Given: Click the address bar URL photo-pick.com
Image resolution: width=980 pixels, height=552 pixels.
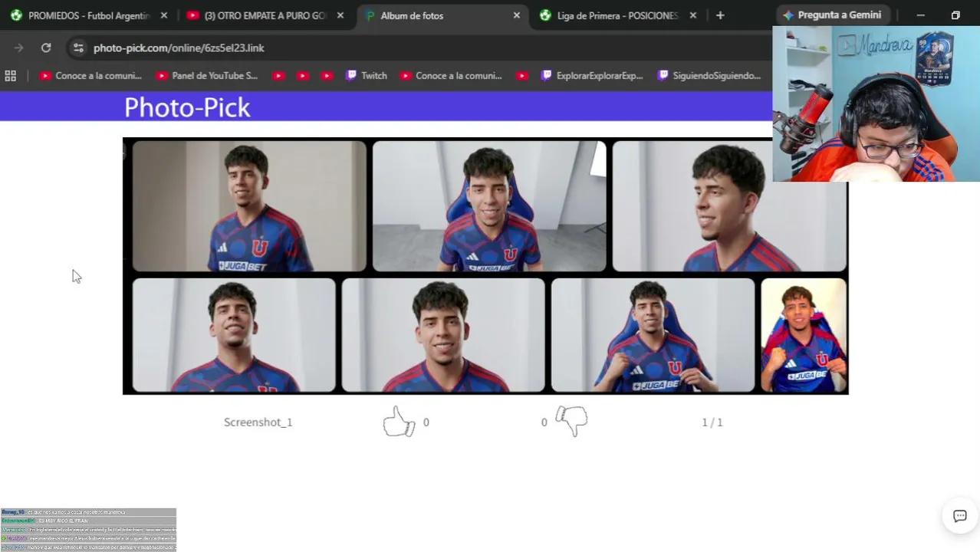Looking at the screenshot, I should (x=179, y=48).
